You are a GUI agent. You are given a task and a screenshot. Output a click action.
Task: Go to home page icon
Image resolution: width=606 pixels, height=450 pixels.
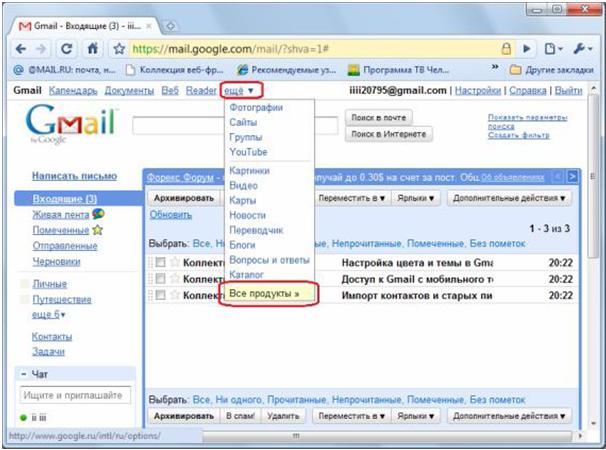(93, 49)
